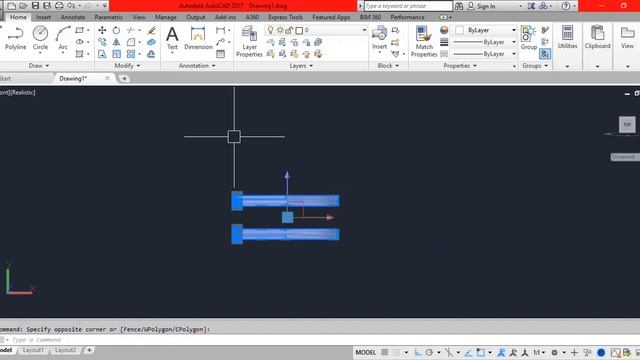Open the Utilities panel
The height and width of the screenshot is (360, 640).
[x=567, y=38]
